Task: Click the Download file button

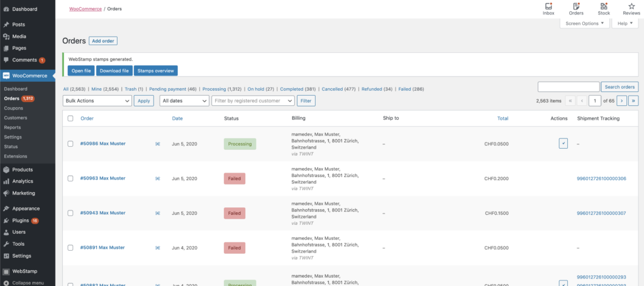Action: 114,71
